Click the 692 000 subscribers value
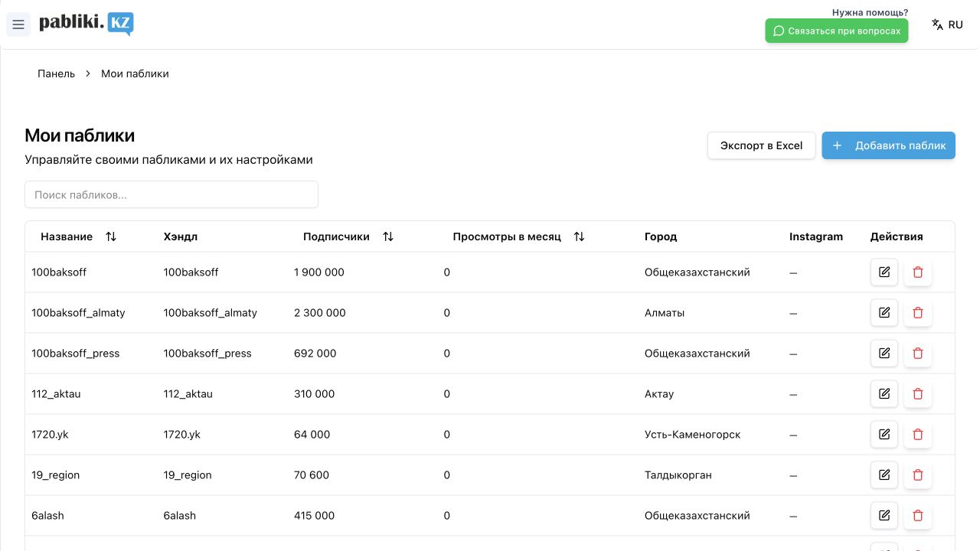 pyautogui.click(x=315, y=353)
